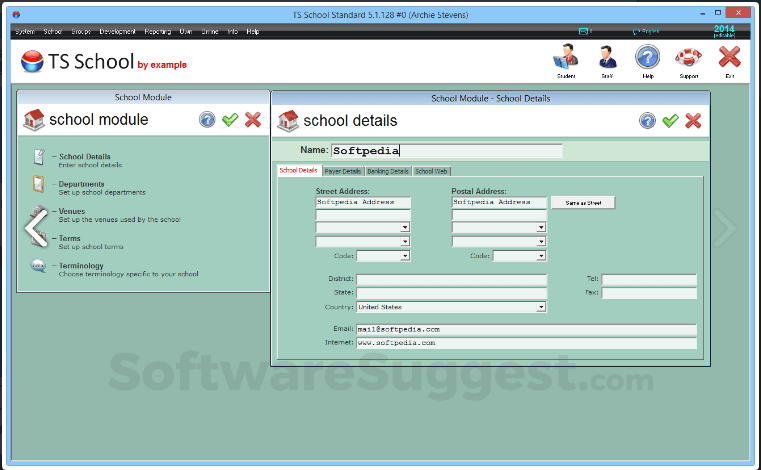Open the Terms module link
This screenshot has width=761, height=470.
pos(69,238)
